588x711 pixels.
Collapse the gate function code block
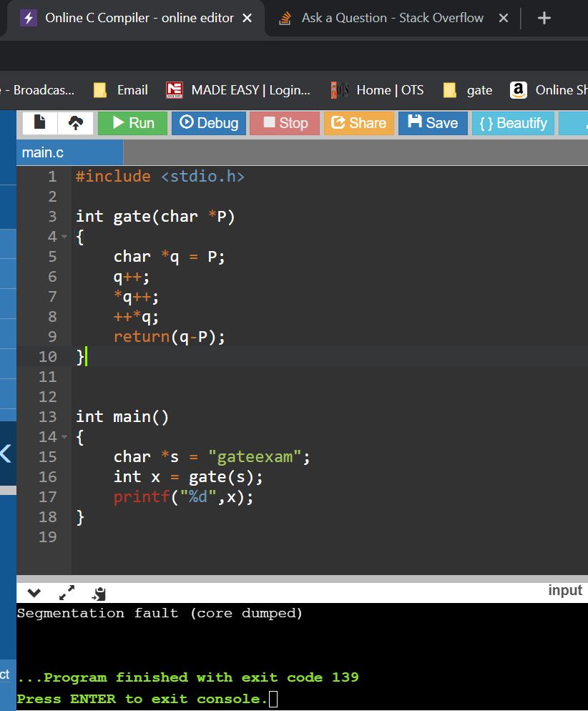pos(63,236)
